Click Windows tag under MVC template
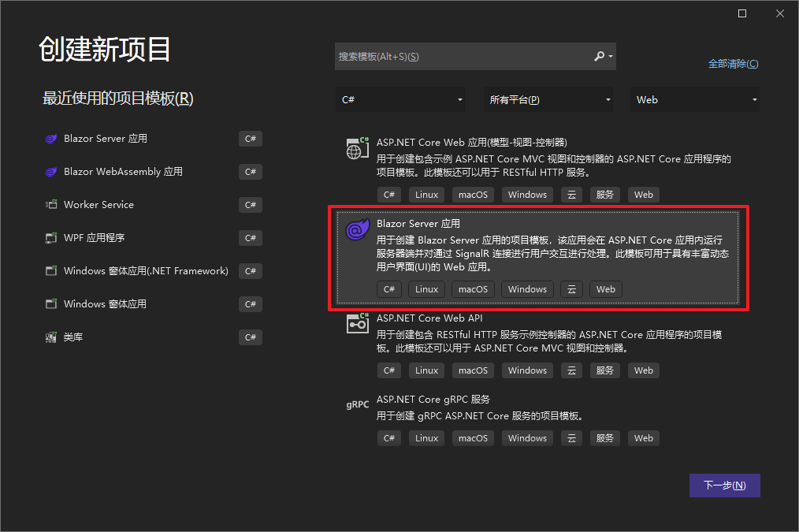The image size is (799, 532). point(527,195)
